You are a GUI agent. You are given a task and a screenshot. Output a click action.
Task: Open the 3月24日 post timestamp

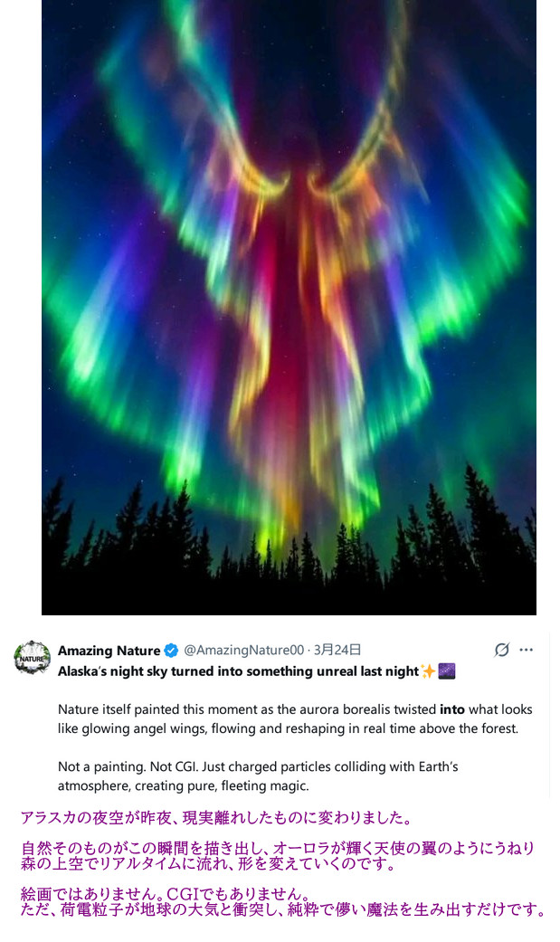pyautogui.click(x=337, y=650)
